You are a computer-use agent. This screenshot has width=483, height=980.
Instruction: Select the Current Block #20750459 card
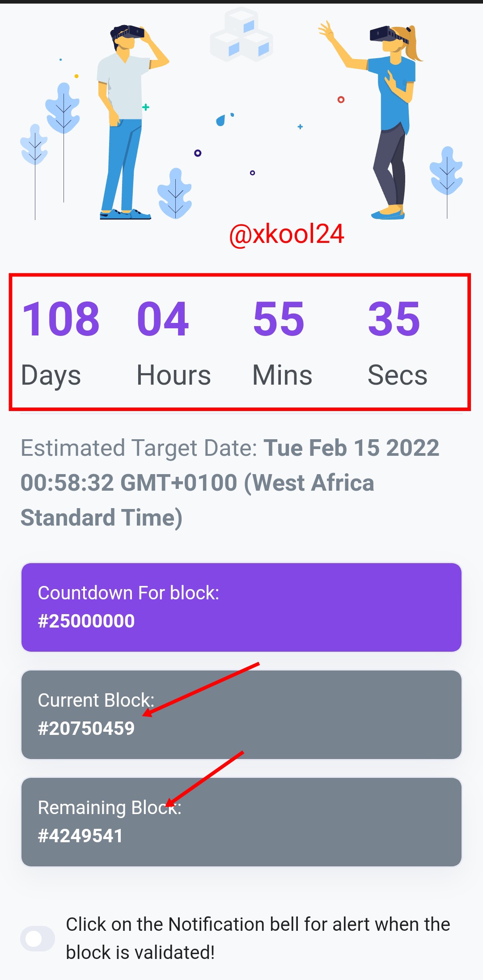241,714
